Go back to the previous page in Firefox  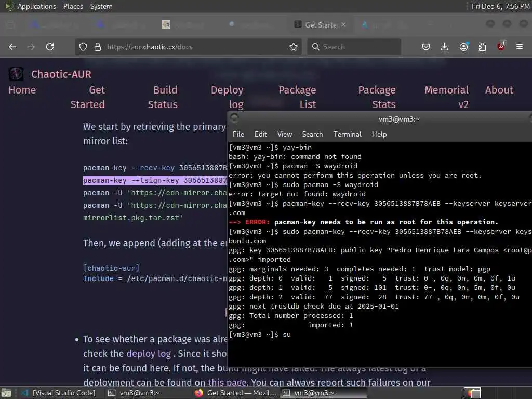tap(12, 47)
